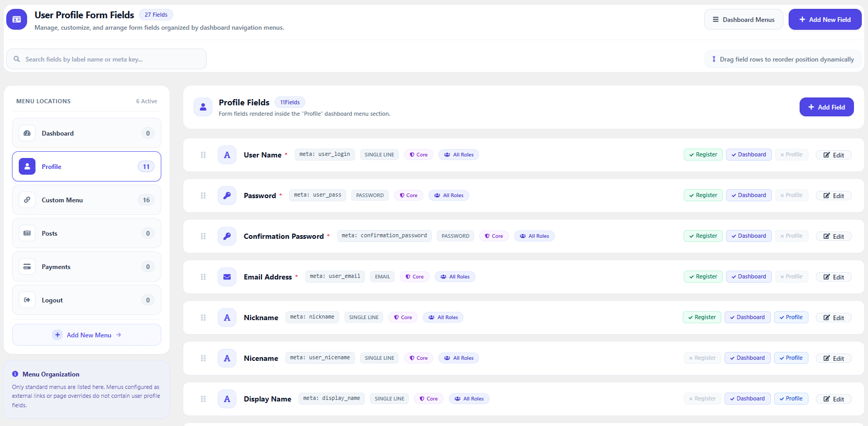
Task: Click the Add New Field button
Action: point(825,19)
